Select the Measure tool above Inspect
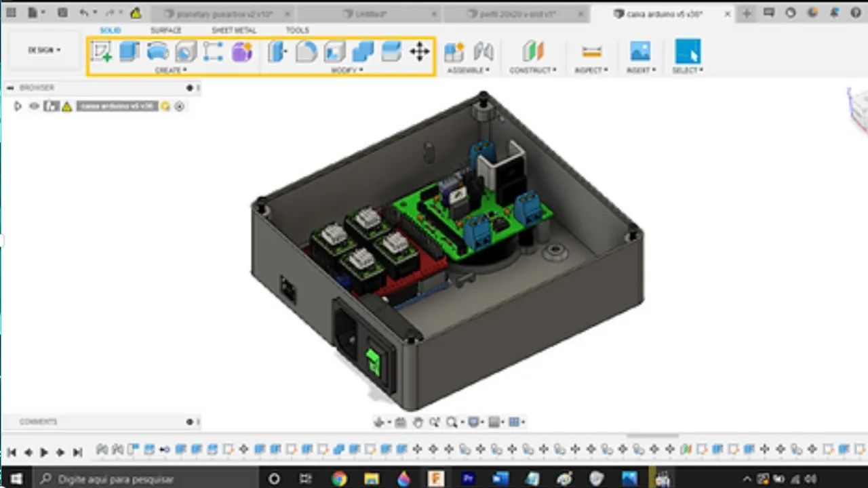The width and height of the screenshot is (868, 488). coord(591,52)
